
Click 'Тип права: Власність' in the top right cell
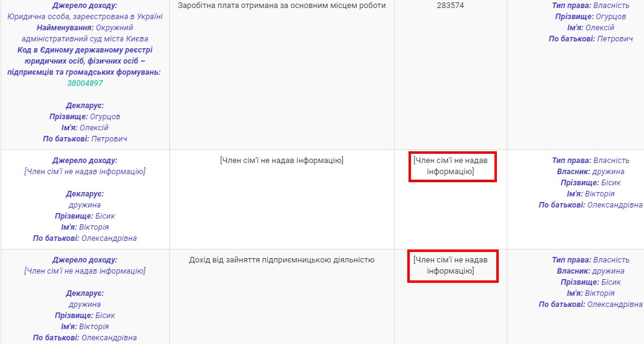point(590,6)
